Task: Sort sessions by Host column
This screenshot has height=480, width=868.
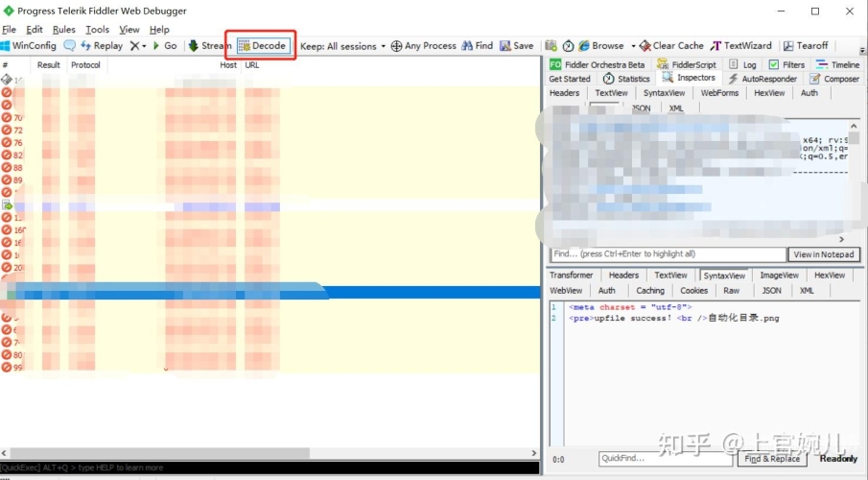Action: [228, 65]
